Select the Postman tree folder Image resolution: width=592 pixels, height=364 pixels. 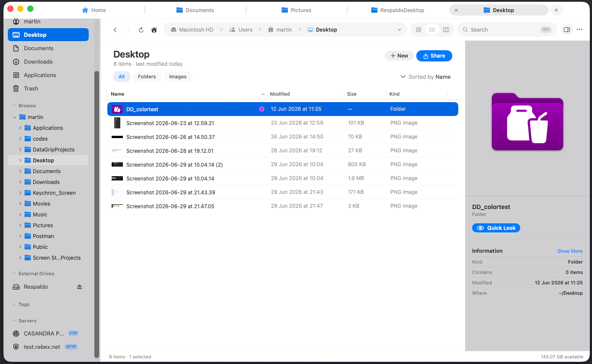[x=48, y=236]
